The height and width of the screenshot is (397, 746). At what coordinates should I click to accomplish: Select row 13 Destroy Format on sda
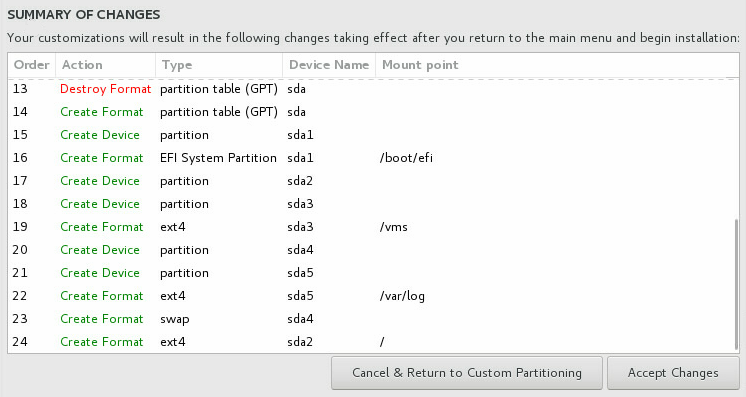(x=370, y=89)
